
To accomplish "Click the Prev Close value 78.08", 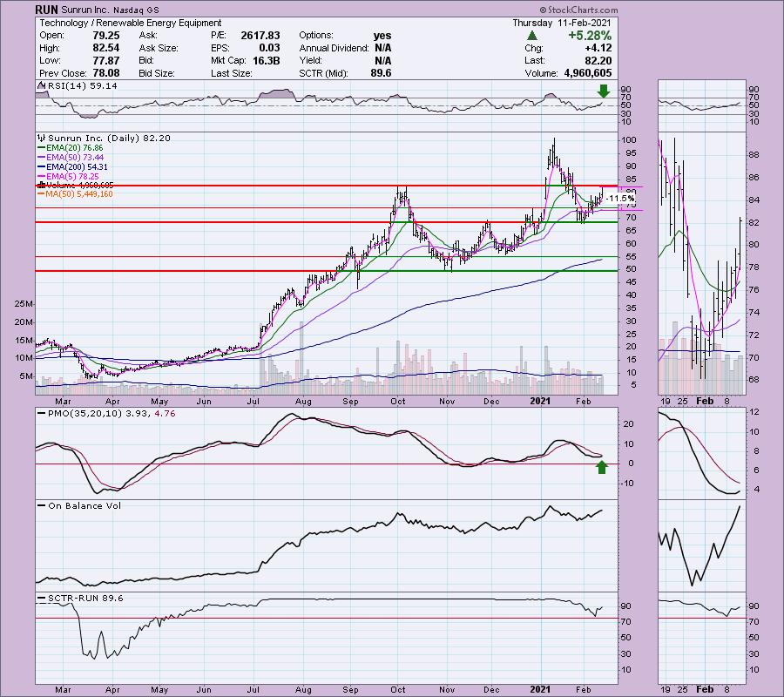I will pos(106,73).
